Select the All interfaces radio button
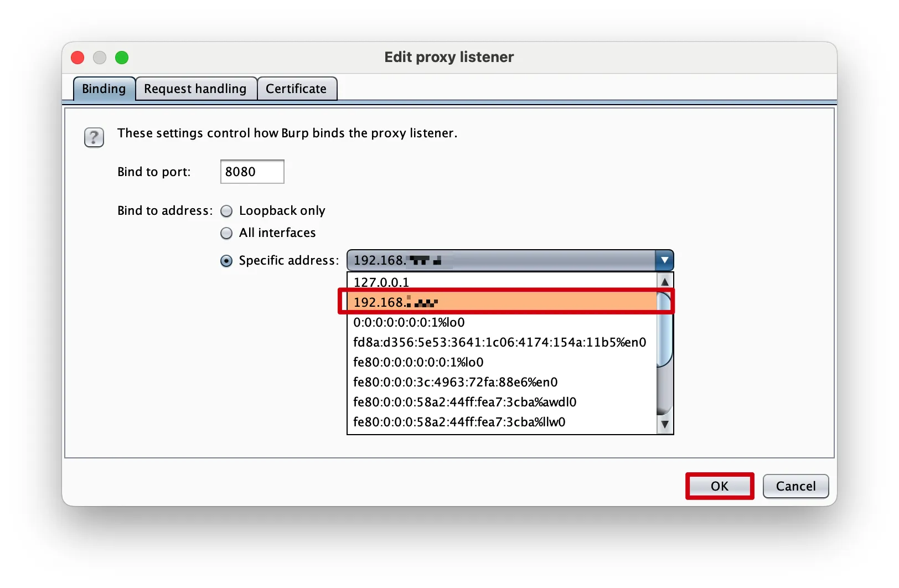Screen dimensions: 899x588 click(226, 233)
